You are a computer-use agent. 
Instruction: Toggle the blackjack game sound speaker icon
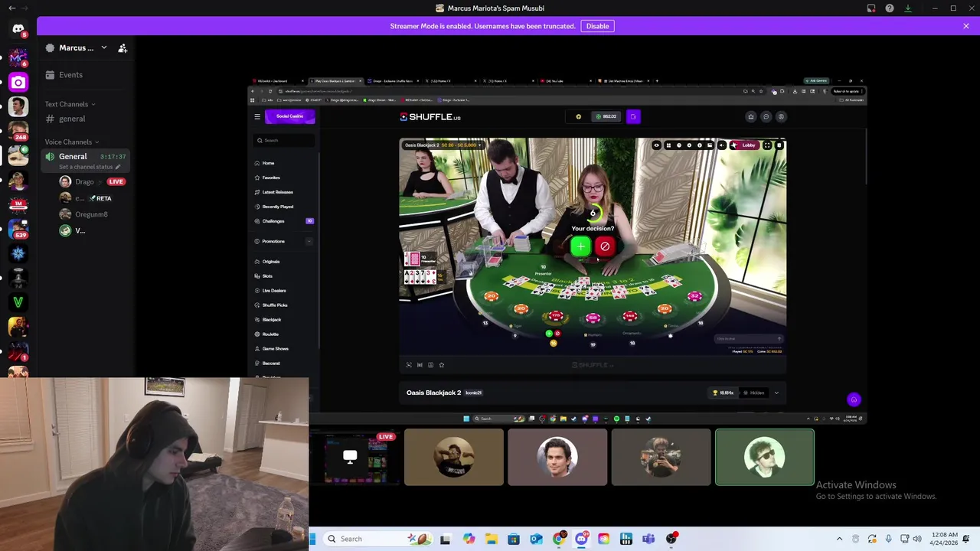721,145
